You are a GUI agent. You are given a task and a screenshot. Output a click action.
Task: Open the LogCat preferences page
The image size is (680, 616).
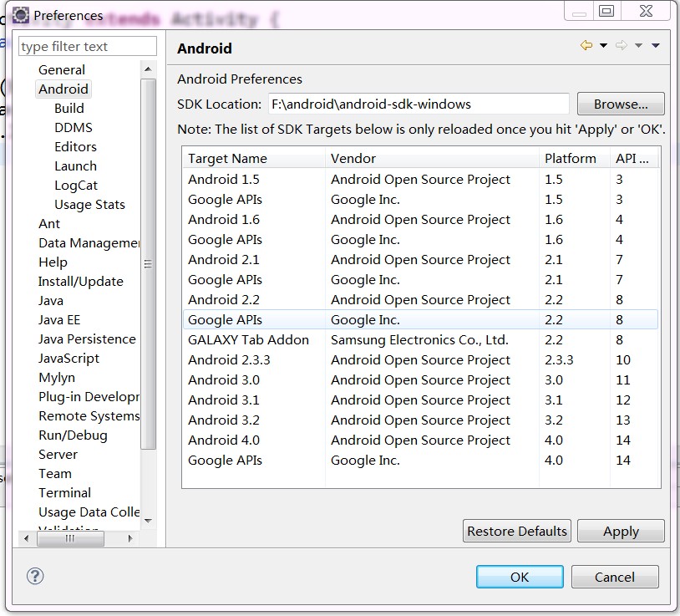(76, 186)
